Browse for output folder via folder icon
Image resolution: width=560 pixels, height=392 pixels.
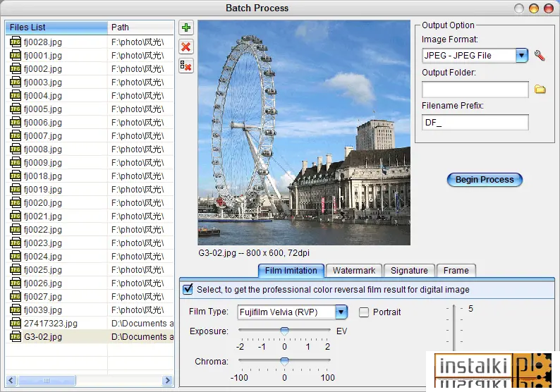[540, 90]
